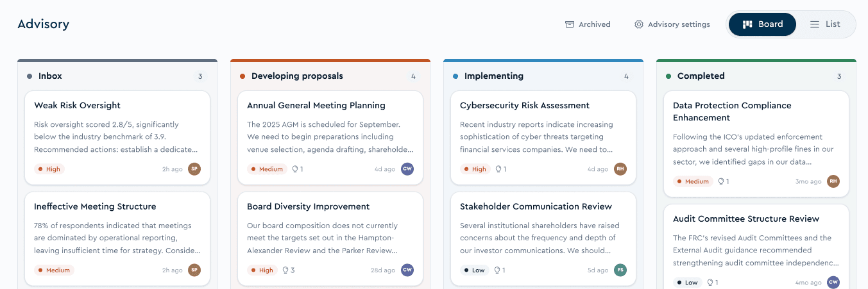Image resolution: width=868 pixels, height=289 pixels.
Task: Click the PS avatar on Stakeholder Communication Review
Action: click(x=620, y=270)
